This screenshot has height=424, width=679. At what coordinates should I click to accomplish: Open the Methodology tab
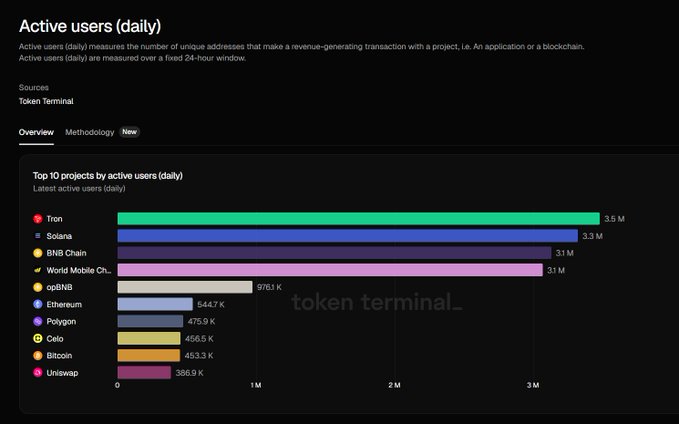point(90,132)
